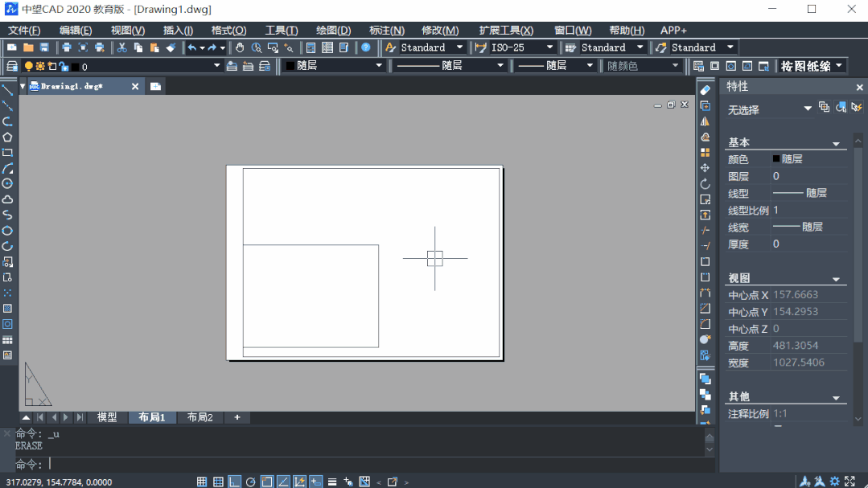Select the Rectangle tool
This screenshot has width=868, height=488.
(x=8, y=153)
